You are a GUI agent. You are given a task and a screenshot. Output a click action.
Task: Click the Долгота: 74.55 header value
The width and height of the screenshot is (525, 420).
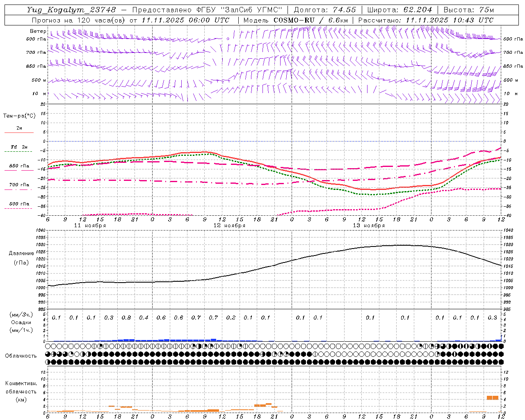[325, 9]
